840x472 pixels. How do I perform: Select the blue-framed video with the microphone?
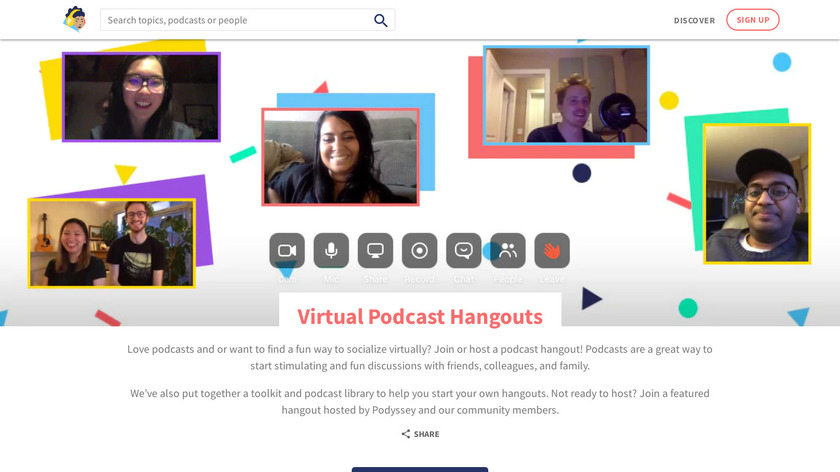pyautogui.click(x=566, y=95)
